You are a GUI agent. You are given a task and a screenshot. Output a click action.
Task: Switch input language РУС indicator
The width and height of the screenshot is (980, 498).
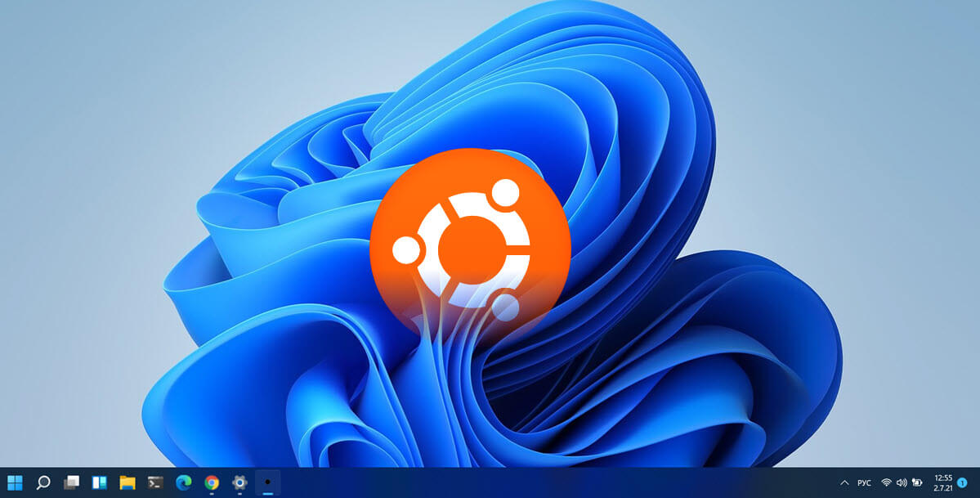(x=865, y=483)
